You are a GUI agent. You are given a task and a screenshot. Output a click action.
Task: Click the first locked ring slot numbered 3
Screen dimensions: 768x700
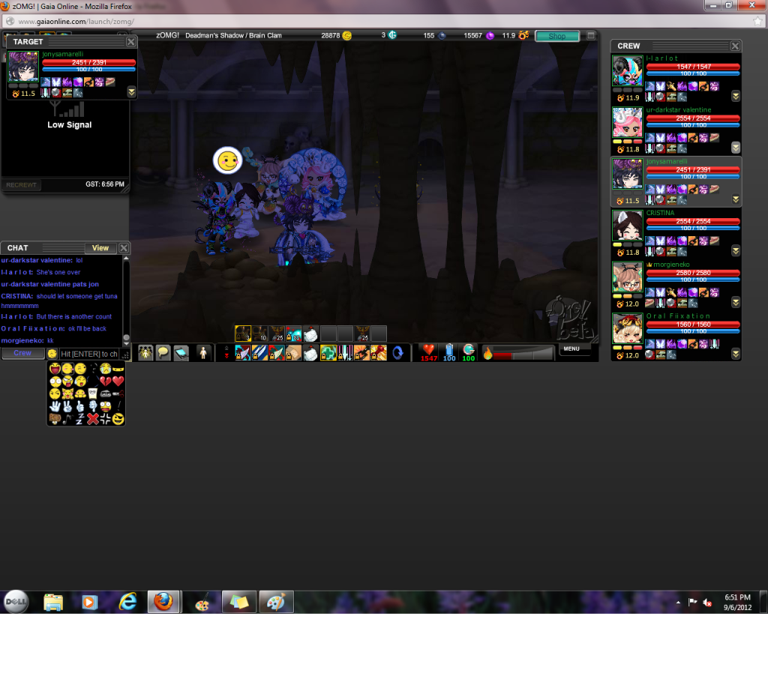243,334
